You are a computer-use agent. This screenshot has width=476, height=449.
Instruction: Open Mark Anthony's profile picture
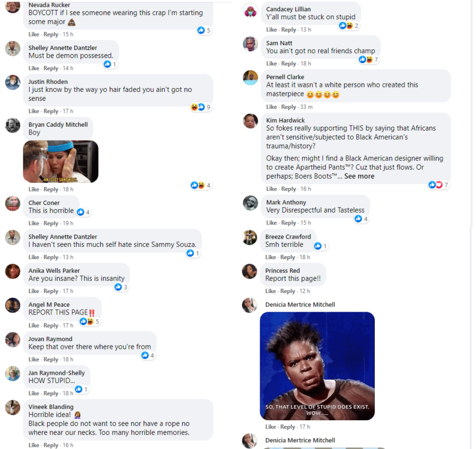(x=250, y=203)
